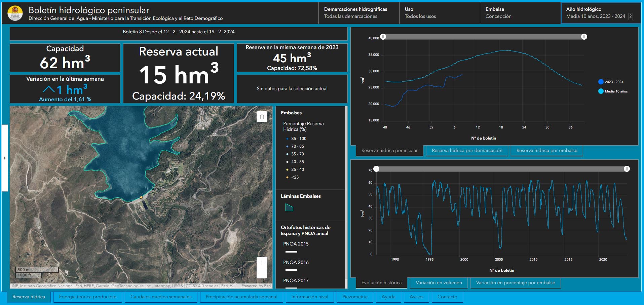Open the Piezometría page
644x305 pixels.
point(355,297)
